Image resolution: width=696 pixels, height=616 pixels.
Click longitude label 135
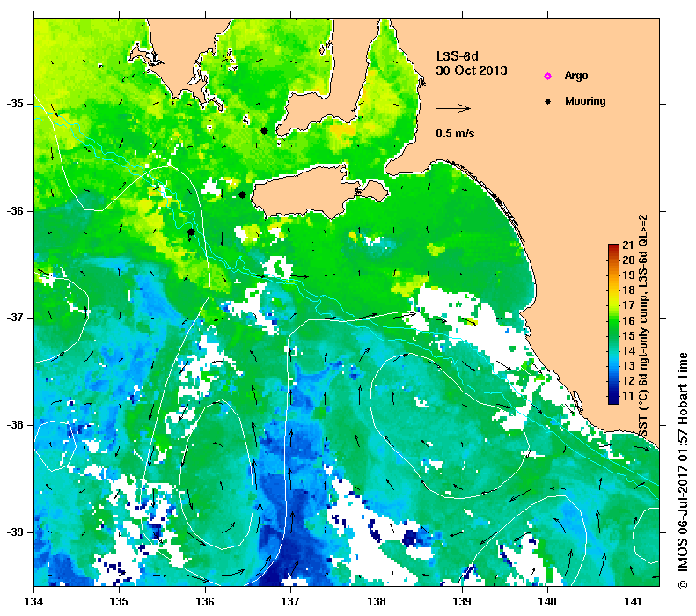coord(120,602)
